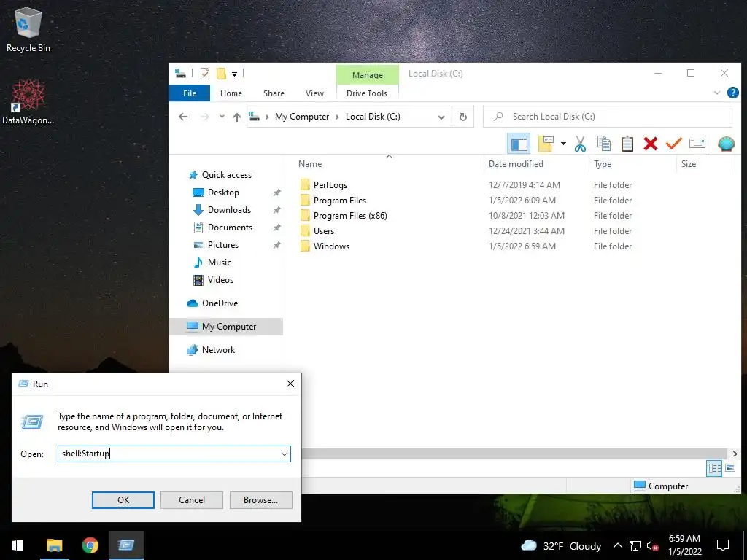Click the Manage contextual tab

pyautogui.click(x=368, y=75)
